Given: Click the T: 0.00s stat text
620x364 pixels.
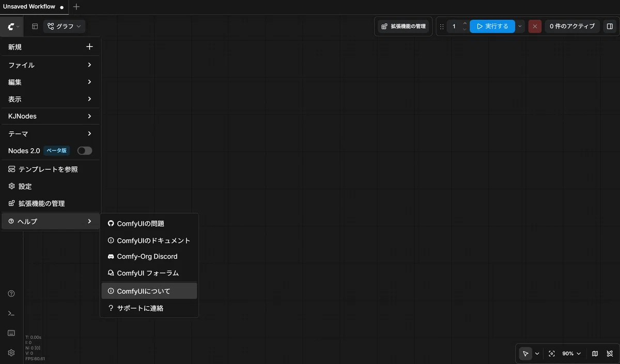Looking at the screenshot, I should (x=33, y=337).
